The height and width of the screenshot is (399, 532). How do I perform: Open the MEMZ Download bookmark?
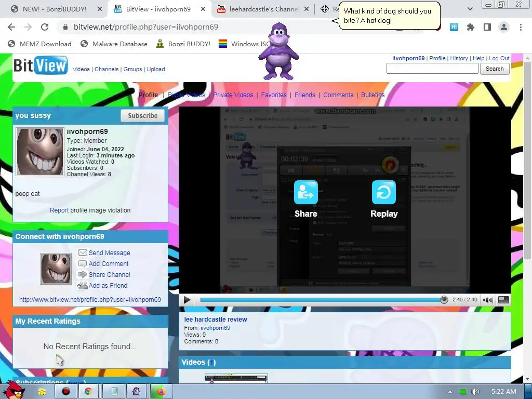point(39,44)
